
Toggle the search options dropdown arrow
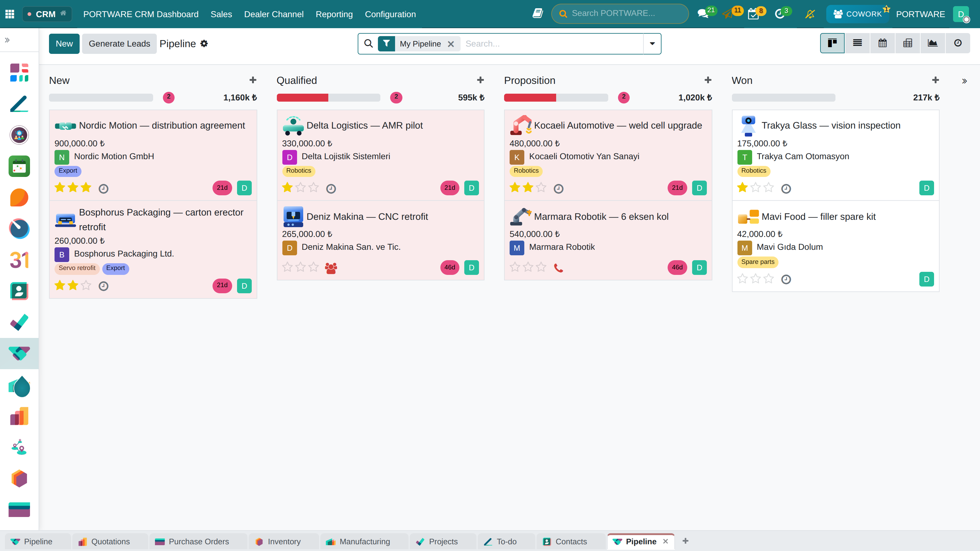(x=652, y=44)
